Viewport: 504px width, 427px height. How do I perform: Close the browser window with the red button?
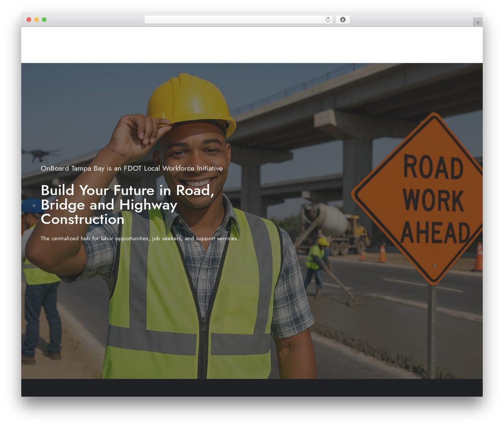click(x=29, y=20)
